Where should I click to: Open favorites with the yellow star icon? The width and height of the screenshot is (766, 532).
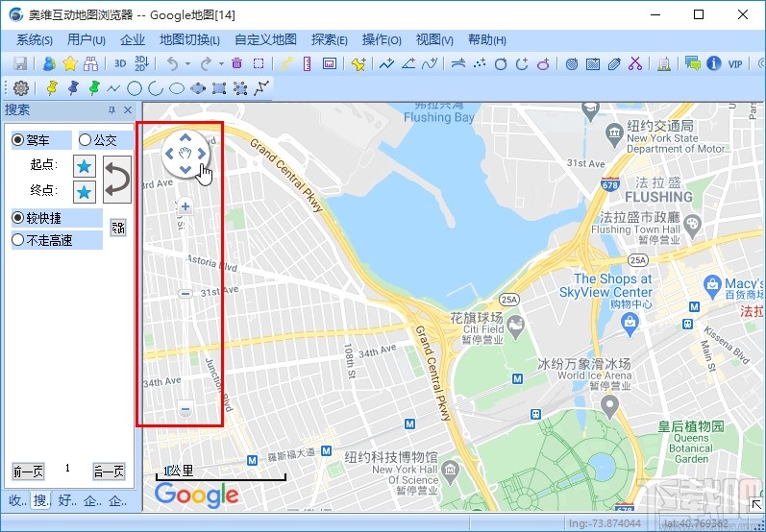[70, 63]
